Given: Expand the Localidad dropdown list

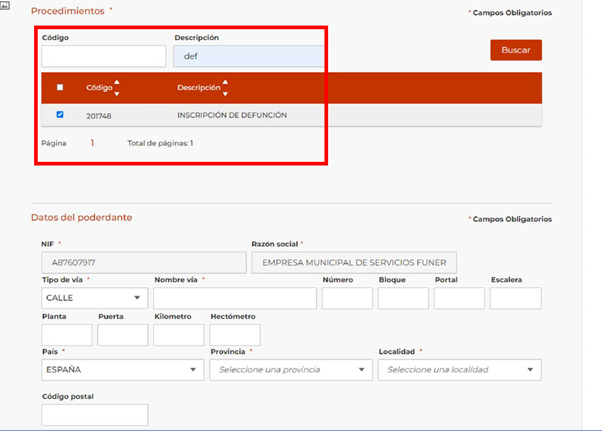Looking at the screenshot, I should click(459, 370).
